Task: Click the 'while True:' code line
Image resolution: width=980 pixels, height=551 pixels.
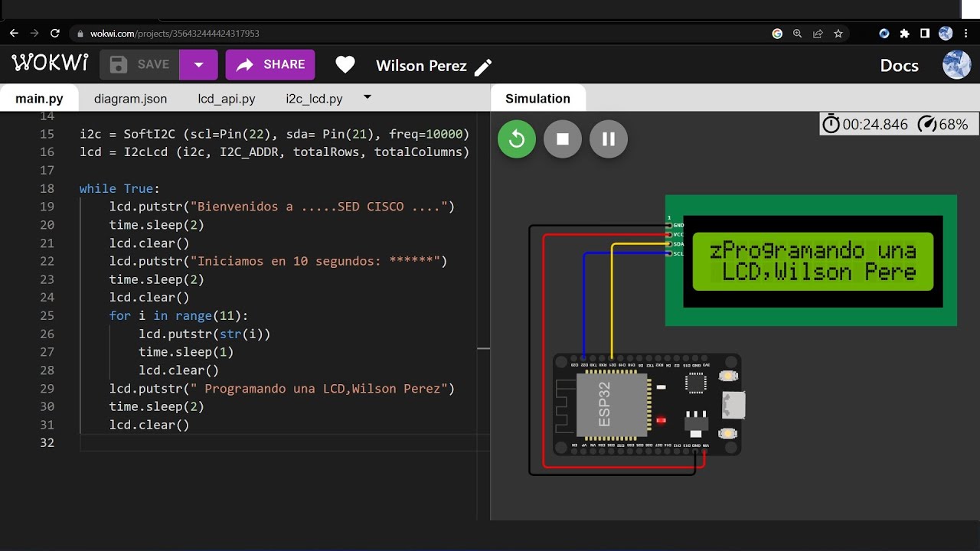Action: (119, 188)
